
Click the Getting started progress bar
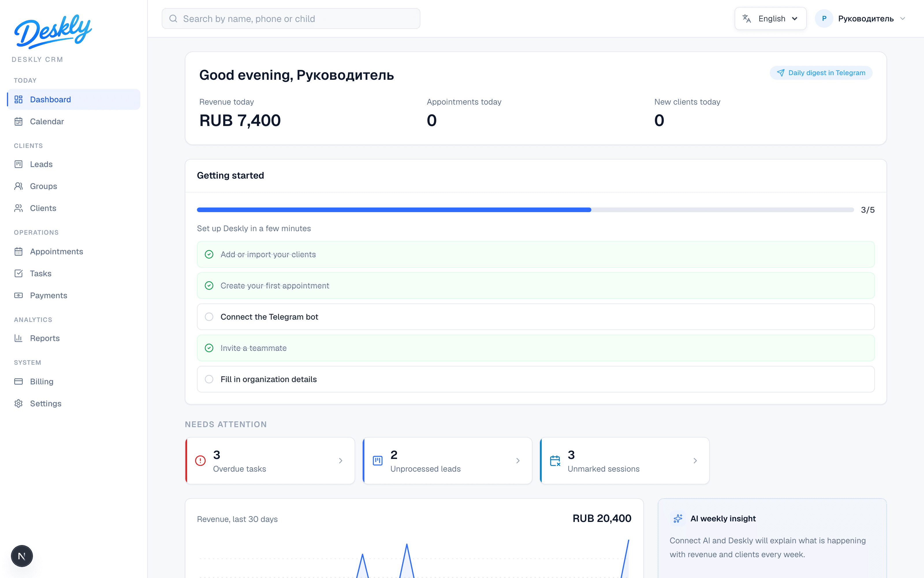(x=526, y=210)
